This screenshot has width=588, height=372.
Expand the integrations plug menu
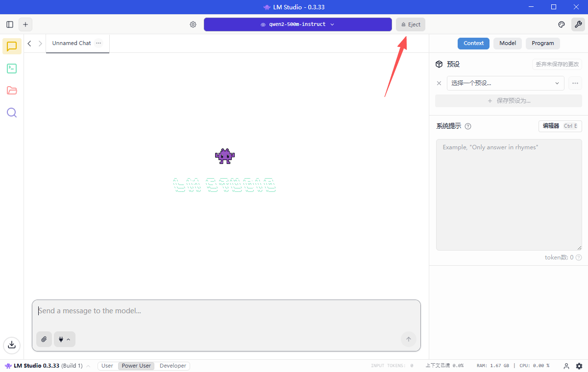click(65, 339)
